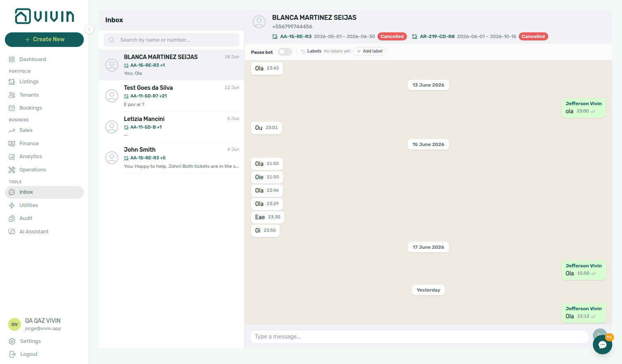
Task: Click jorge@vivin.app email text
Action: point(43,328)
